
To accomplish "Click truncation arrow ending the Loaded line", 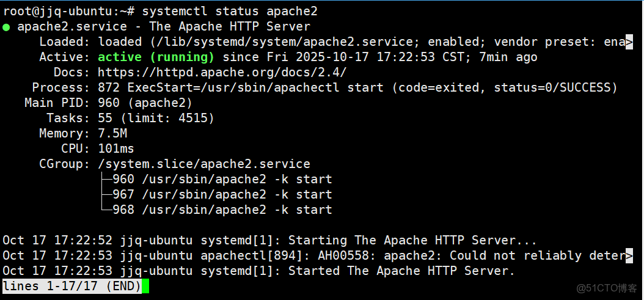I will [x=629, y=42].
